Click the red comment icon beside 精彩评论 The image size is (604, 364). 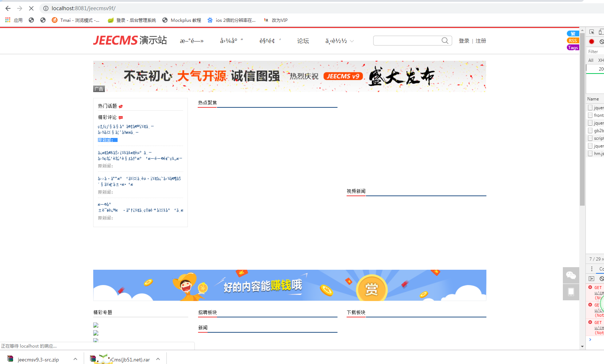tap(121, 118)
